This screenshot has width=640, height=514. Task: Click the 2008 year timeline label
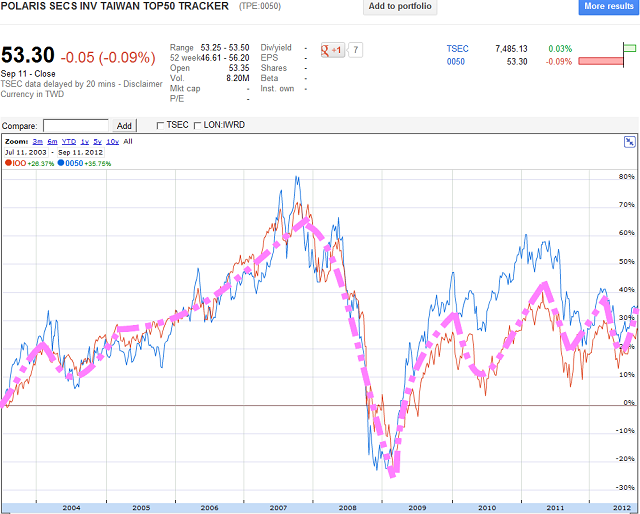tap(347, 508)
